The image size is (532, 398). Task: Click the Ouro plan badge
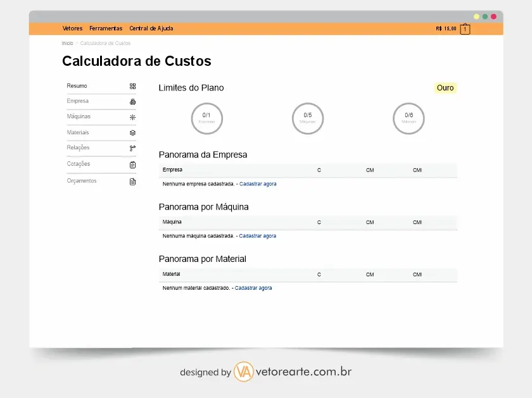coord(445,88)
